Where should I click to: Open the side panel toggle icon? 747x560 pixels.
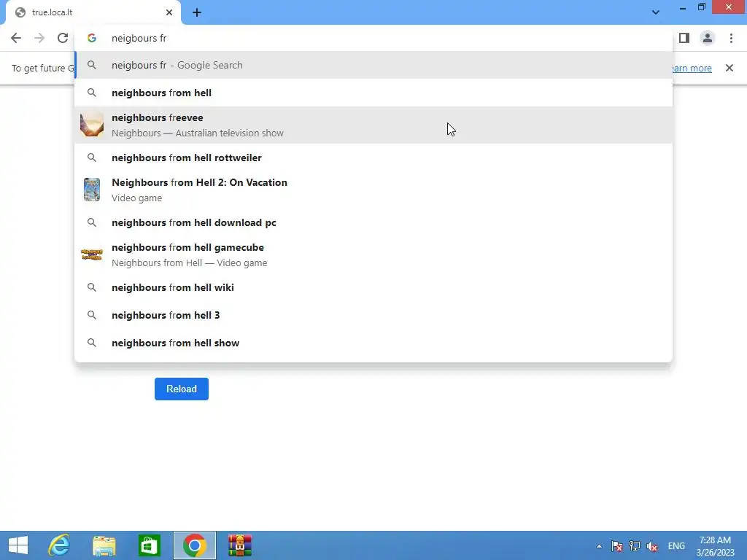(684, 38)
